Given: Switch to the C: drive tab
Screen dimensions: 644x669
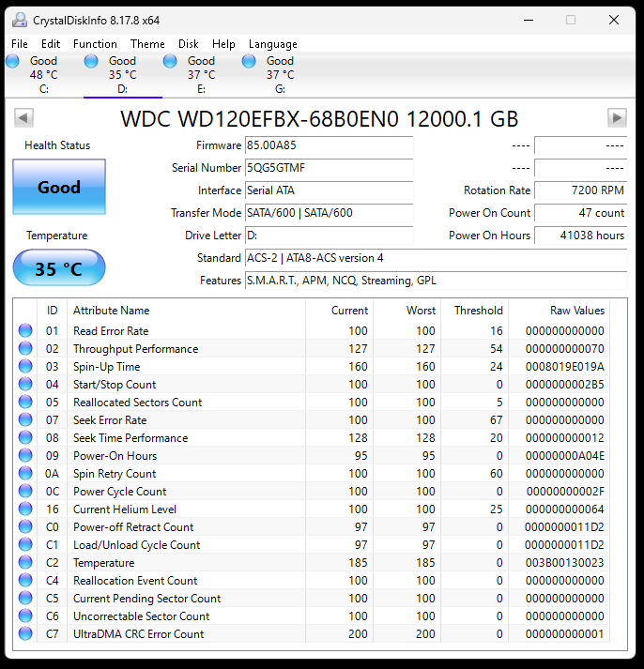Looking at the screenshot, I should [x=43, y=75].
